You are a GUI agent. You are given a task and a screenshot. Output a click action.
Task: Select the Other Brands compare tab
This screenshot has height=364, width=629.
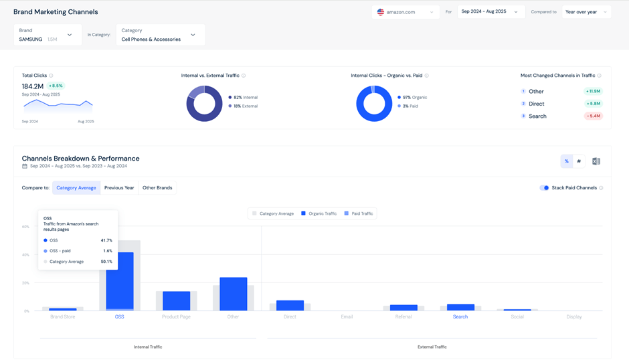pyautogui.click(x=157, y=188)
